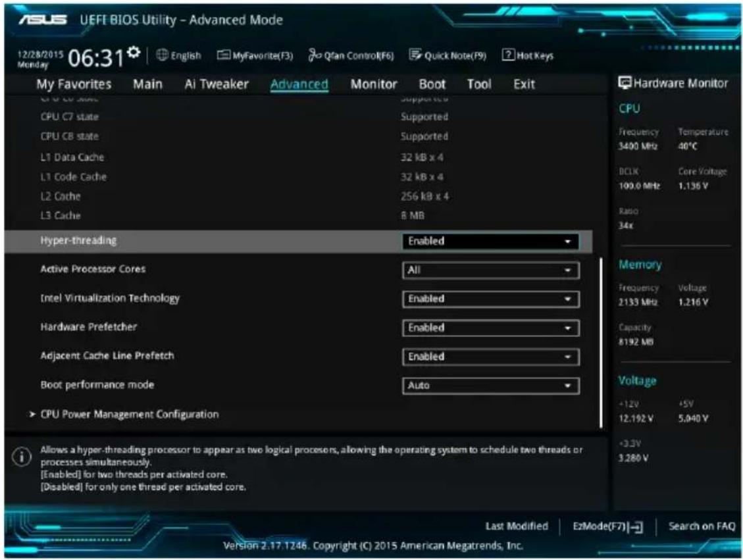Viewport: 743px width, 560px height.
Task: Click the 3.280 V reading
Action: tap(634, 459)
